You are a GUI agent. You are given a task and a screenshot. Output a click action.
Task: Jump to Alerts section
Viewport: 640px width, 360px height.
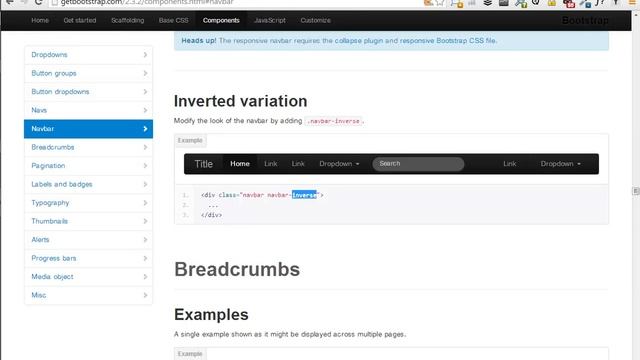[89, 240]
